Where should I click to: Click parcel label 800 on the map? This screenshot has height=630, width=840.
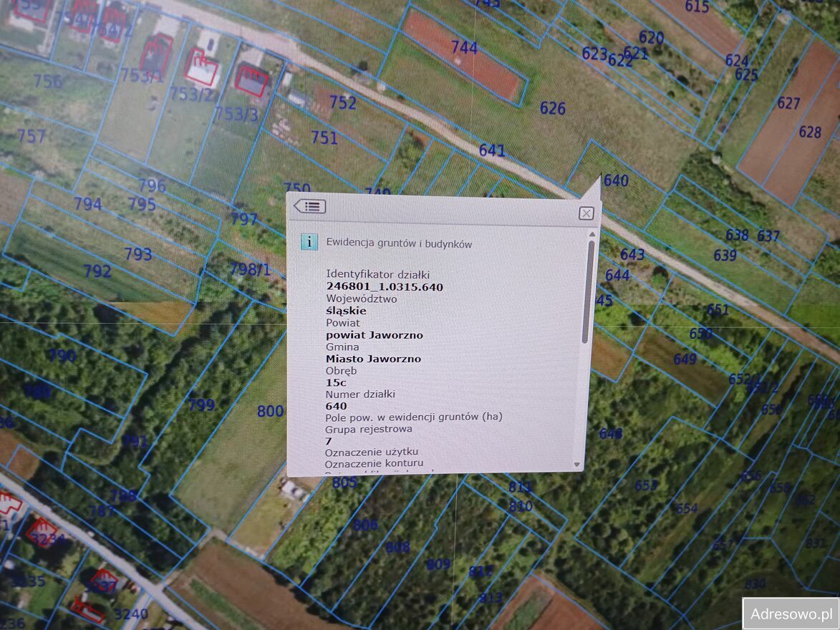[271, 412]
